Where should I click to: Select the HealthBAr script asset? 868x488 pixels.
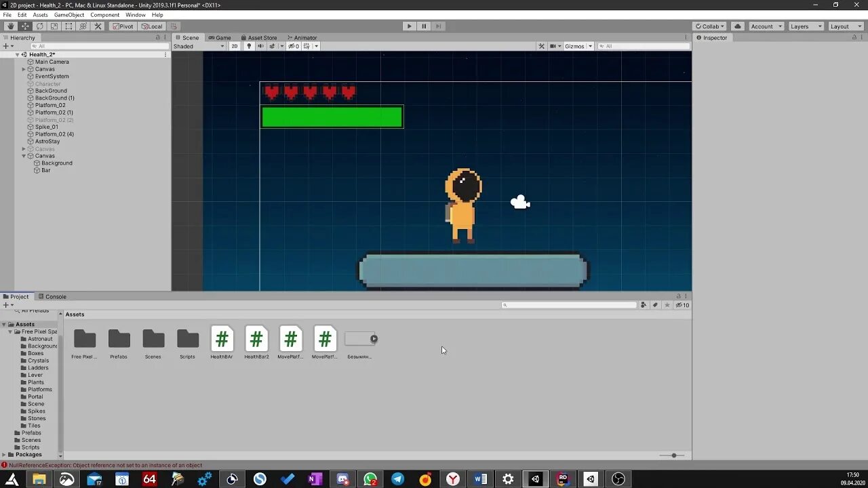(222, 343)
